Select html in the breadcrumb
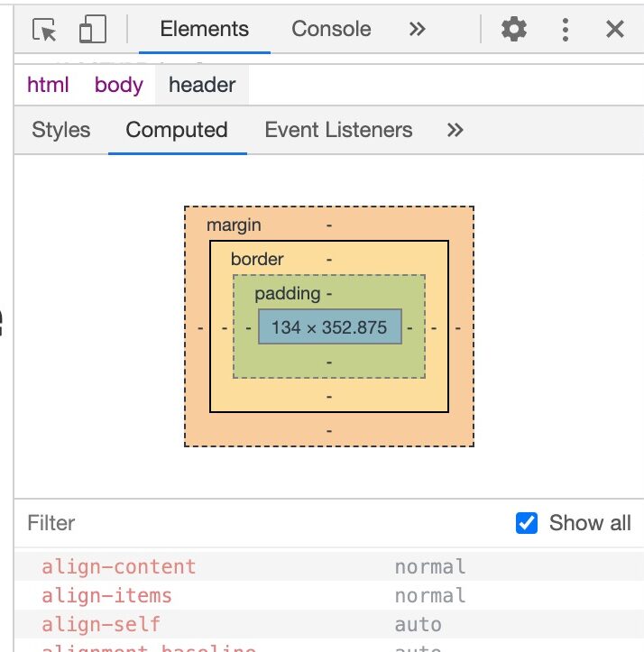Image resolution: width=644 pixels, height=652 pixels. coord(48,85)
